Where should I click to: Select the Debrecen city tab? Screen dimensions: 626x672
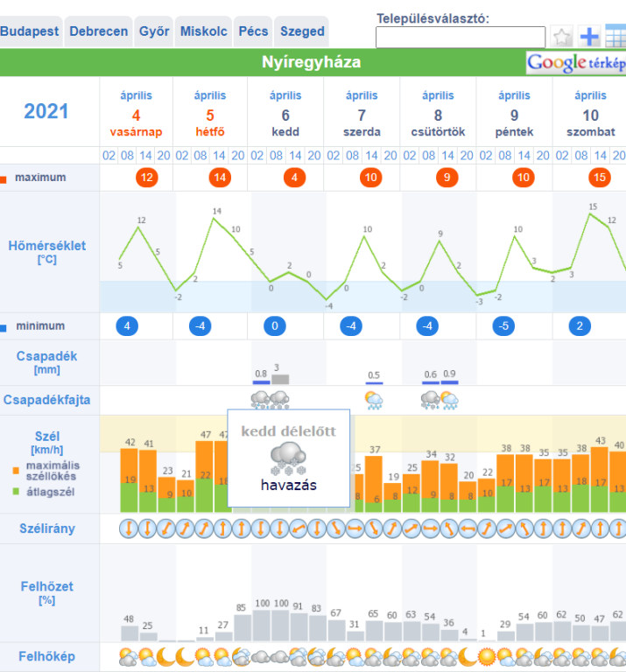(99, 31)
